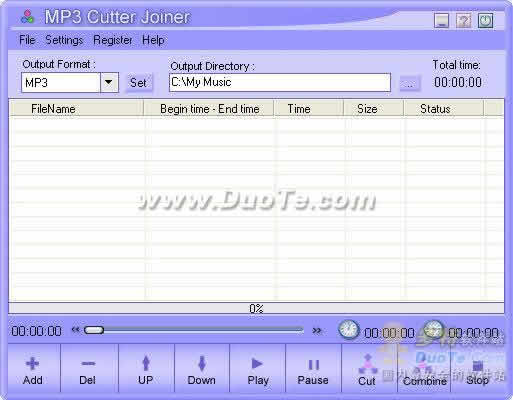Sort by Size column header

coord(373,109)
